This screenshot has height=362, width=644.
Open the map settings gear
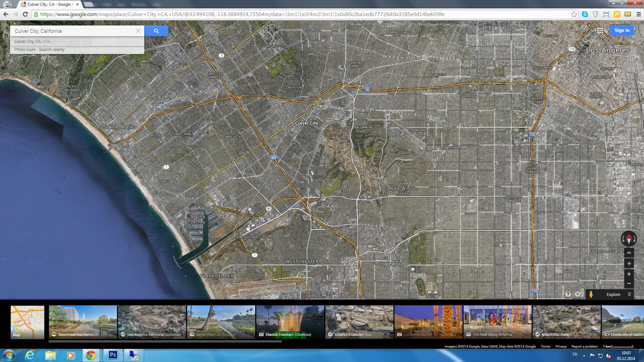[578, 294]
